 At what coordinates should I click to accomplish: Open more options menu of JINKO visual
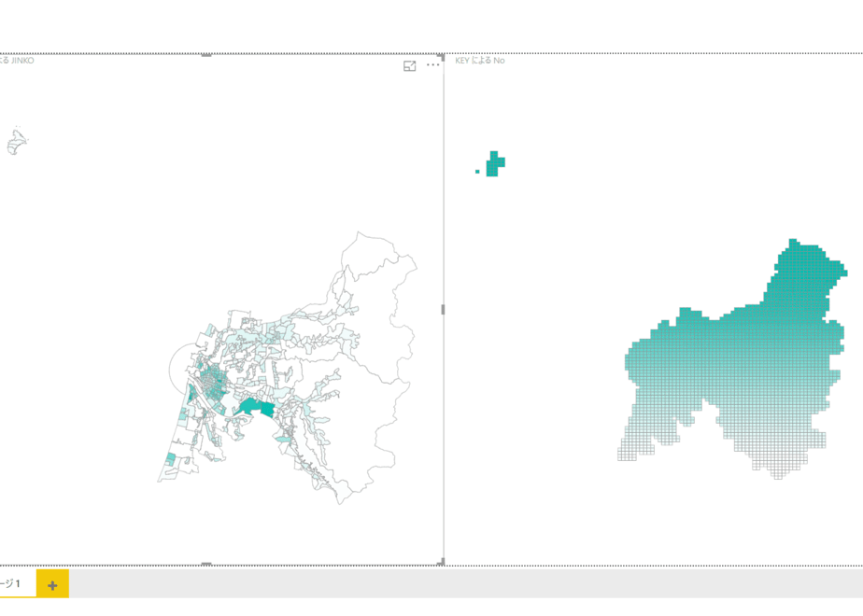pyautogui.click(x=433, y=65)
